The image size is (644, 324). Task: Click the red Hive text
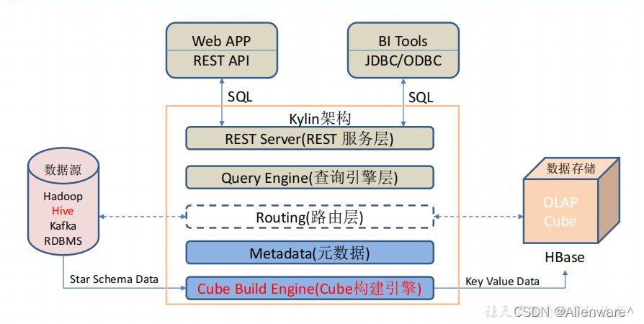[x=63, y=211]
